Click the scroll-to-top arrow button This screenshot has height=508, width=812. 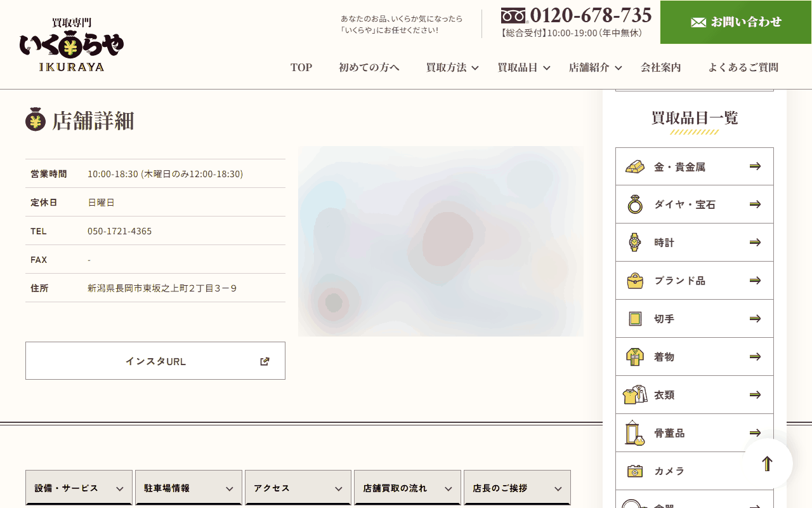768,464
